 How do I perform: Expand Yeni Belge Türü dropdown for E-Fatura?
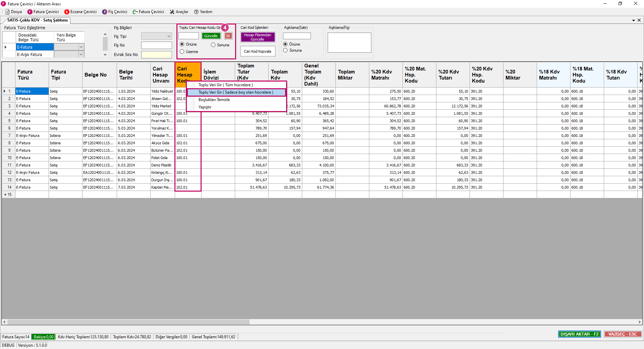coord(81,47)
